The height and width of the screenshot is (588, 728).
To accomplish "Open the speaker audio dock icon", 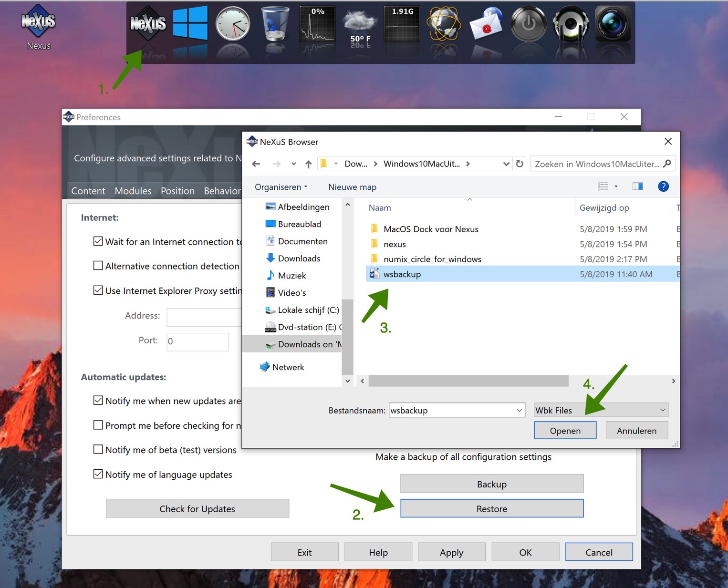I will pos(571,24).
